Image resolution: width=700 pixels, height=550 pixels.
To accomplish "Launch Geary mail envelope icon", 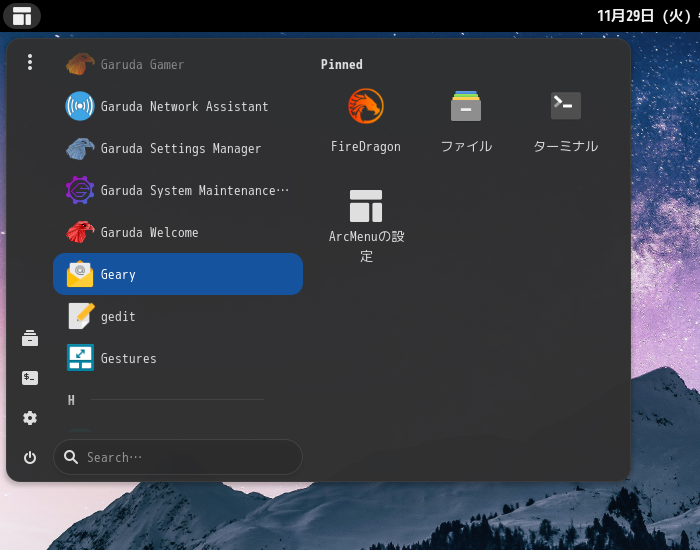I will pyautogui.click(x=80, y=274).
